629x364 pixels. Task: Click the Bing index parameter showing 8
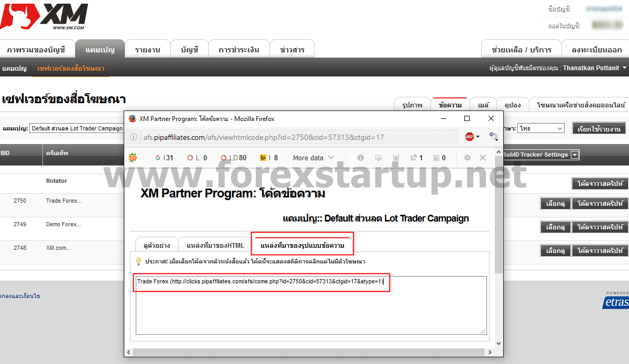269,158
